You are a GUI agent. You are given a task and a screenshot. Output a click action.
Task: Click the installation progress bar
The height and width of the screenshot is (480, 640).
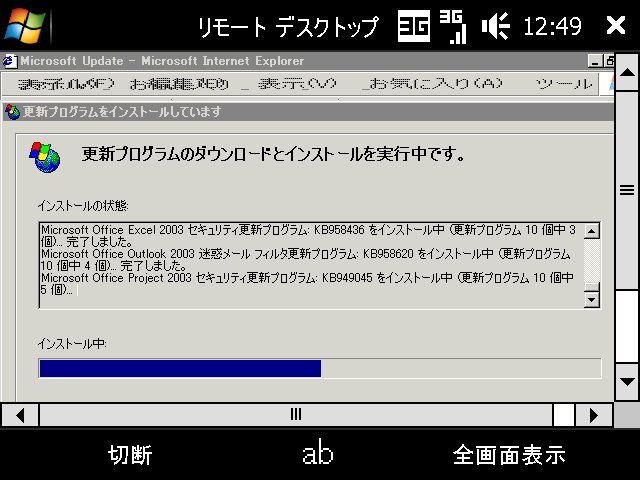coord(320,368)
